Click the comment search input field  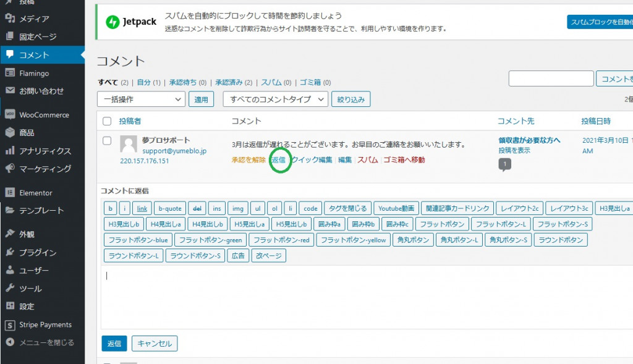551,78
